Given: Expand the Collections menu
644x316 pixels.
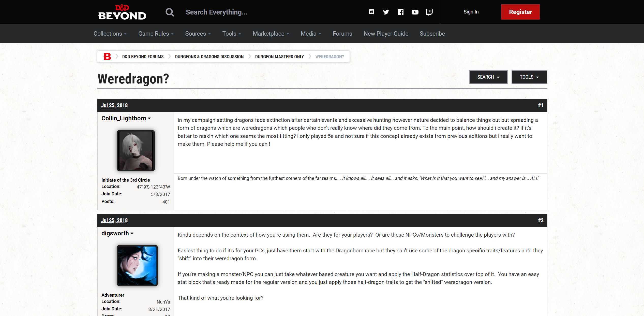Looking at the screenshot, I should pos(110,34).
